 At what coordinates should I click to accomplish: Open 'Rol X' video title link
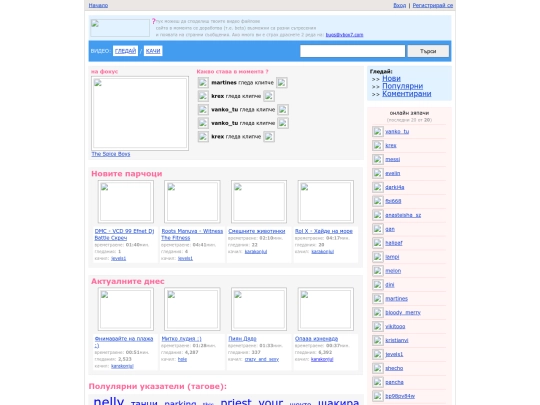(x=324, y=231)
